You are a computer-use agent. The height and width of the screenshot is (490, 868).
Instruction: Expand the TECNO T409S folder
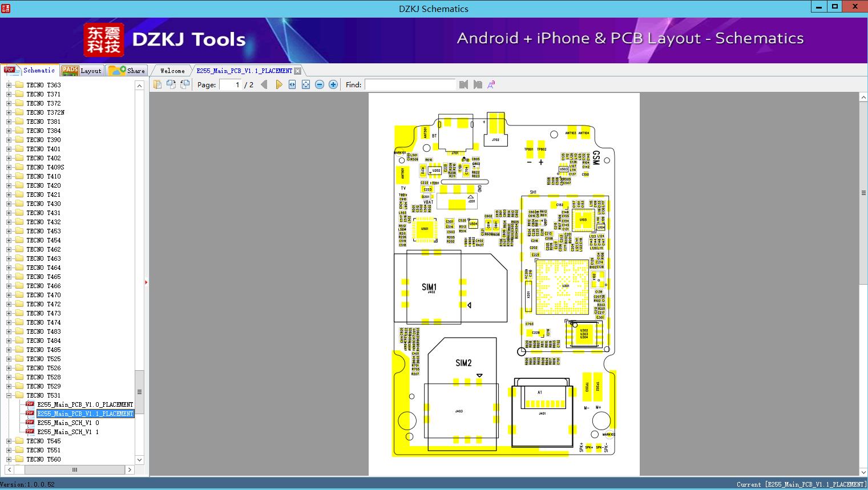coord(9,167)
